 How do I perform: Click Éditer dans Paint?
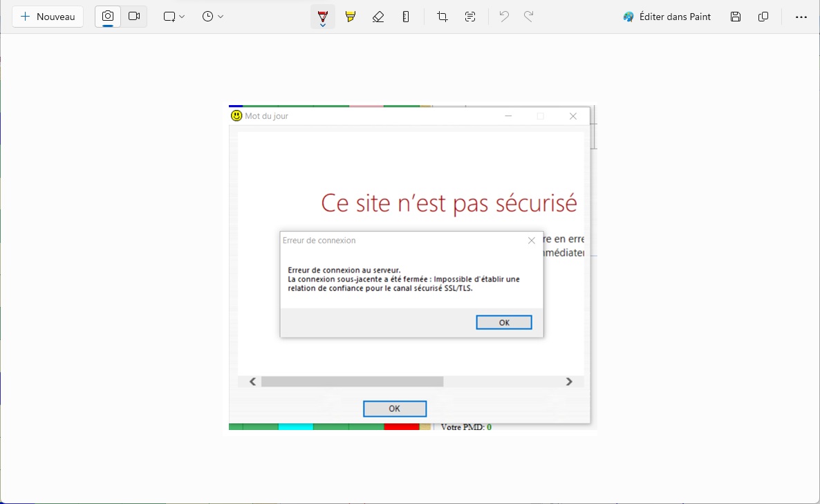[667, 17]
